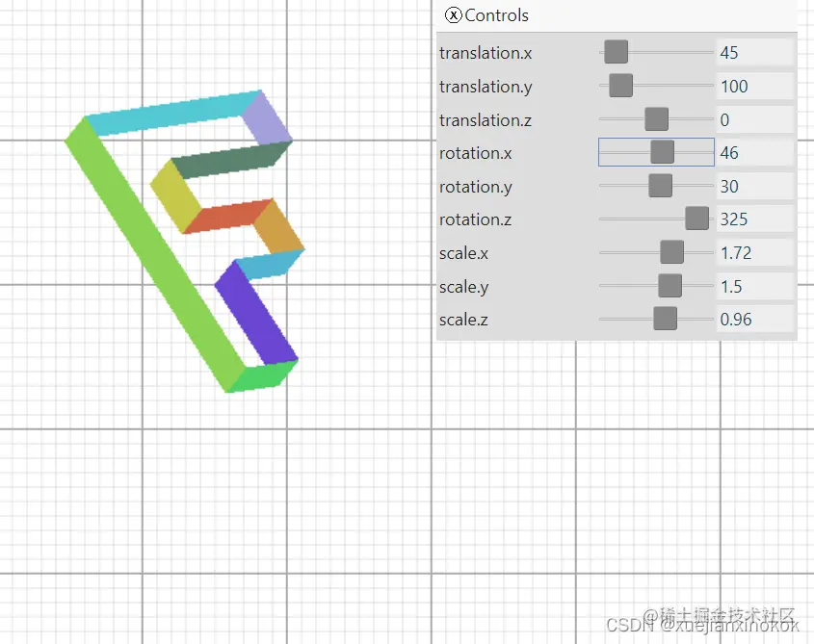
Task: Select the rotation.z slider handle
Action: (696, 218)
